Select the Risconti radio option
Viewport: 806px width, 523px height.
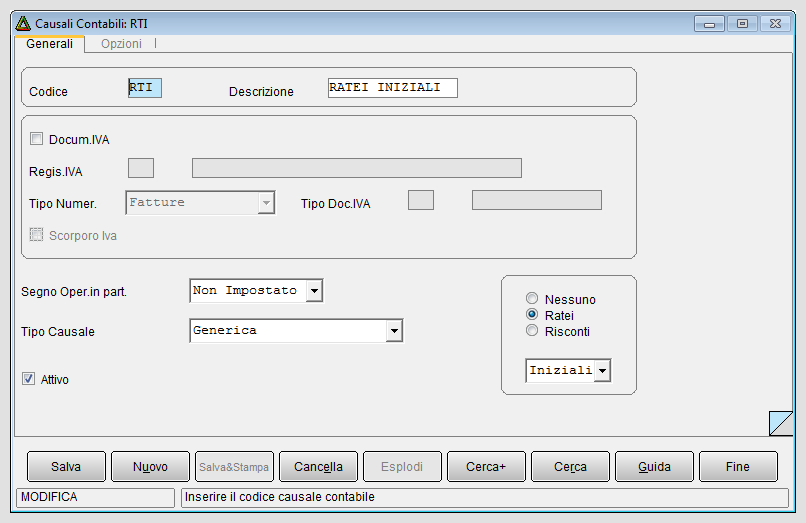pyautogui.click(x=532, y=330)
